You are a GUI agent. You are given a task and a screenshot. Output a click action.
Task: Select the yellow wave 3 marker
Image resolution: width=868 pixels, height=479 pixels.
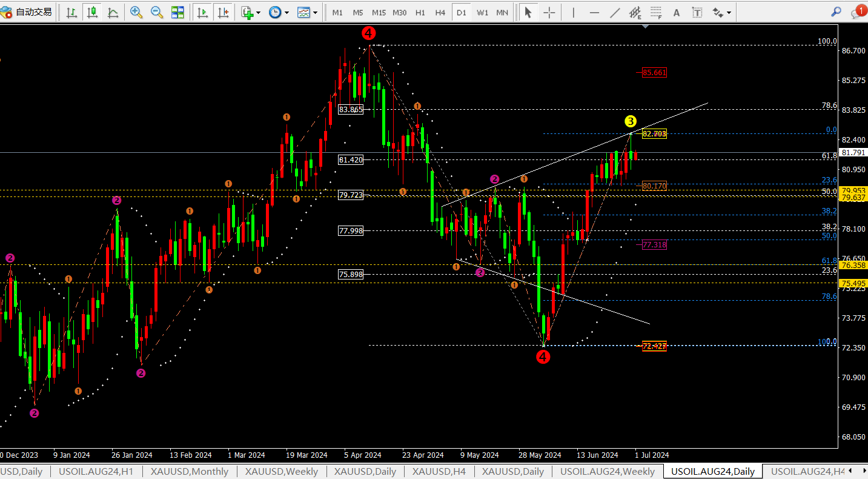631,121
